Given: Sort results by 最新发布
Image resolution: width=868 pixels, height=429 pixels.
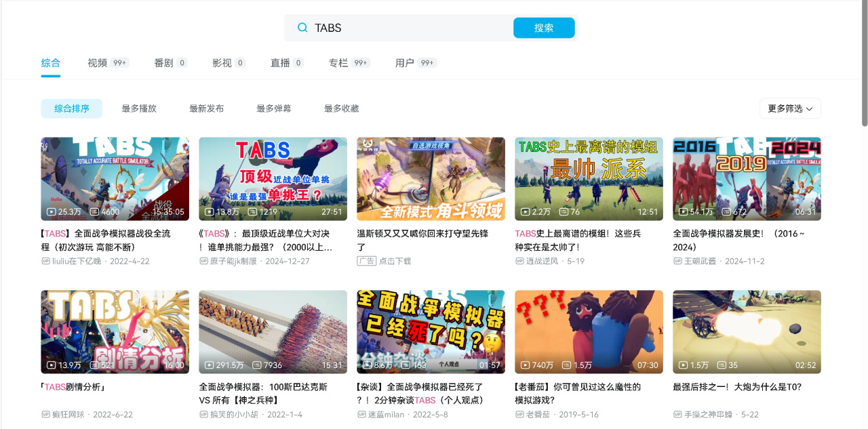Looking at the screenshot, I should coord(206,108).
